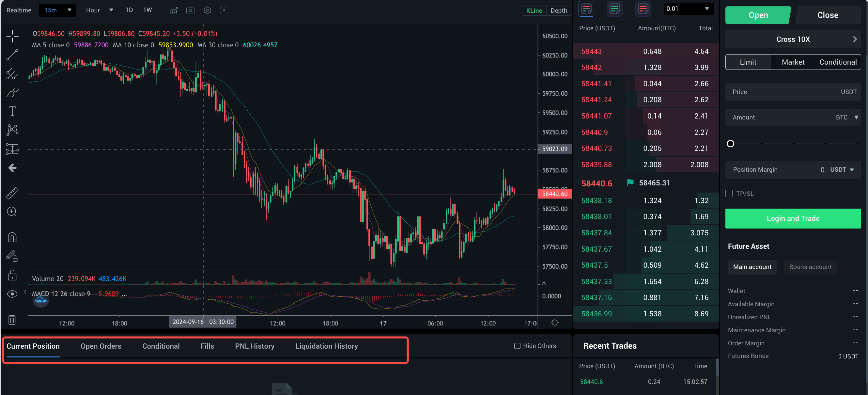Click the ruler measure tool
The width and height of the screenshot is (868, 395).
coord(12,193)
